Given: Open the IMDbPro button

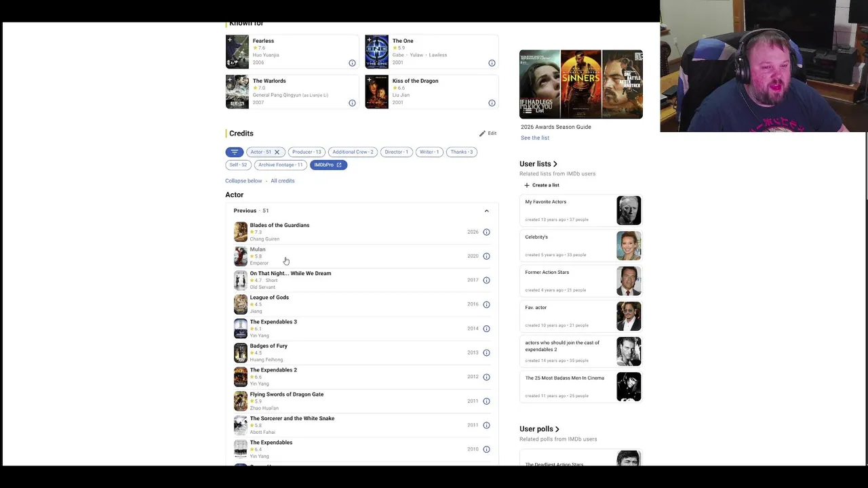Looking at the screenshot, I should point(328,165).
